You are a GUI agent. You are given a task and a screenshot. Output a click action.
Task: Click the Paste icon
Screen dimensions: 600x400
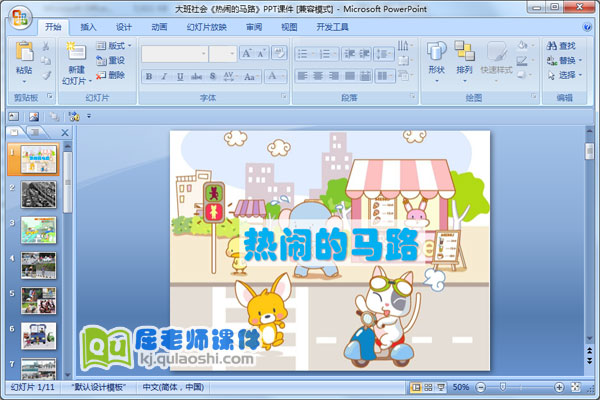pyautogui.click(x=24, y=51)
